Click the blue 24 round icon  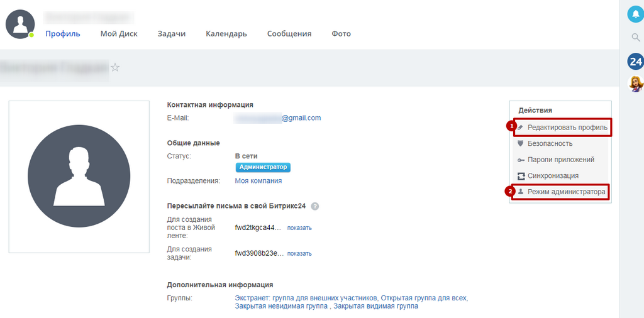(635, 62)
